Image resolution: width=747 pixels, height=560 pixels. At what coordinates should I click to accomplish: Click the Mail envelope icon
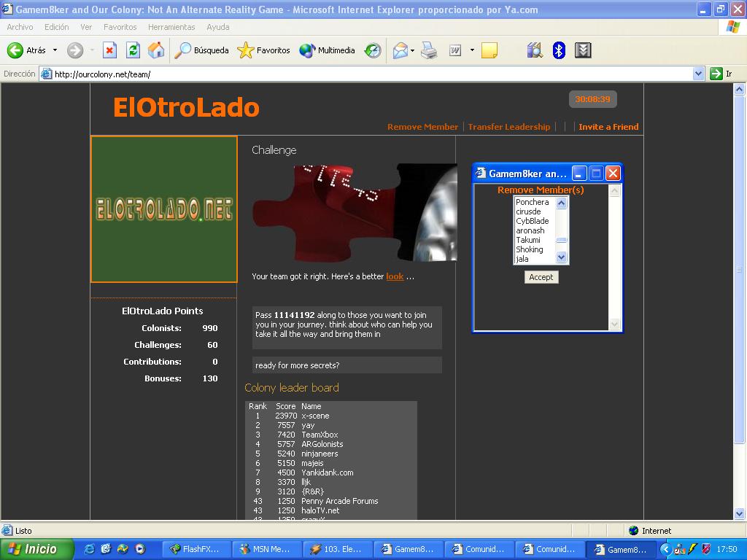[x=400, y=50]
